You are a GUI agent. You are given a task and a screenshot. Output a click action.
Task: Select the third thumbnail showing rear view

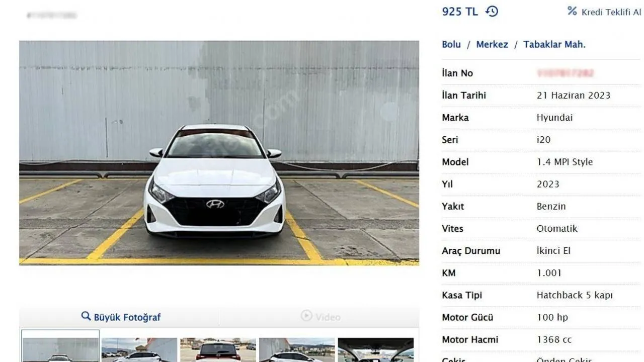coord(218,350)
